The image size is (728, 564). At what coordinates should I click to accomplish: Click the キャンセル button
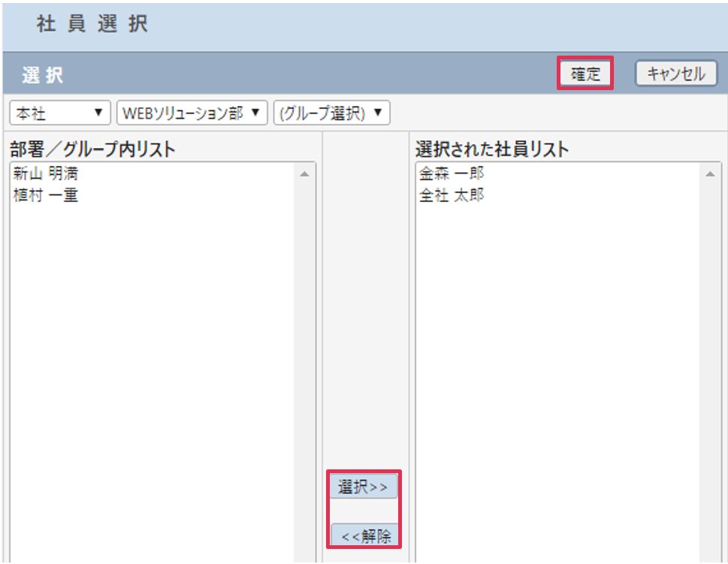click(676, 74)
